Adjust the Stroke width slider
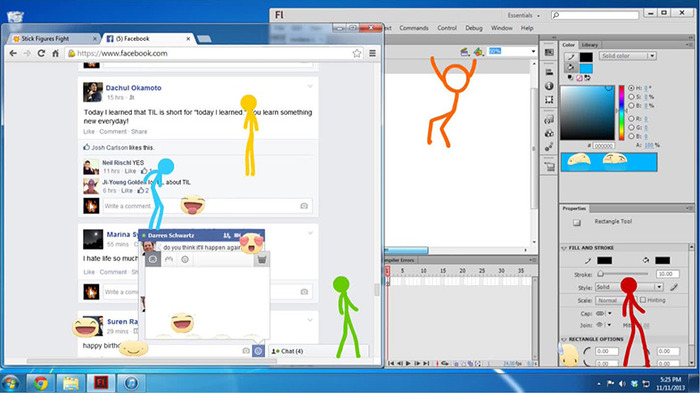This screenshot has height=393, width=700. tap(623, 274)
